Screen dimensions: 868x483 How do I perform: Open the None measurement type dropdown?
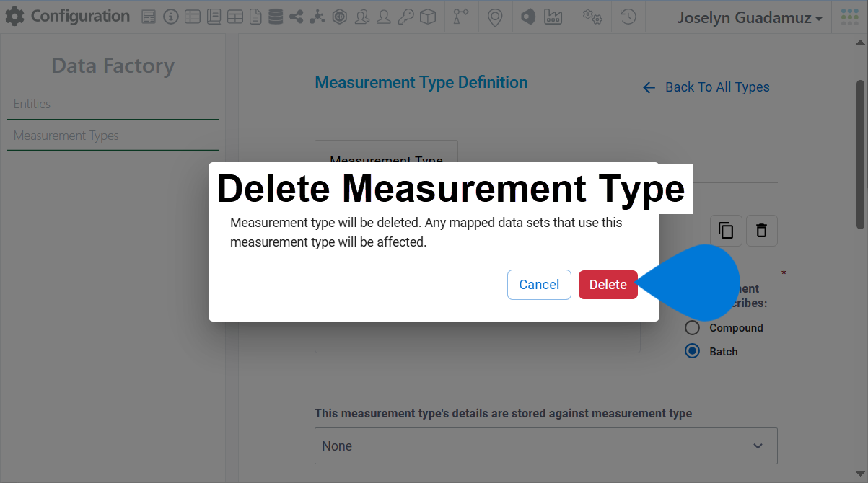(x=546, y=446)
